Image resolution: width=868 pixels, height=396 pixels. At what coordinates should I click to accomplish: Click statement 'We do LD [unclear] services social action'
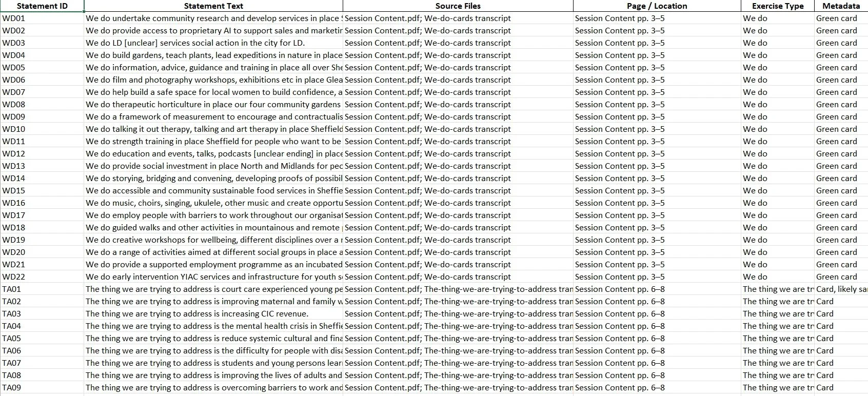213,43
